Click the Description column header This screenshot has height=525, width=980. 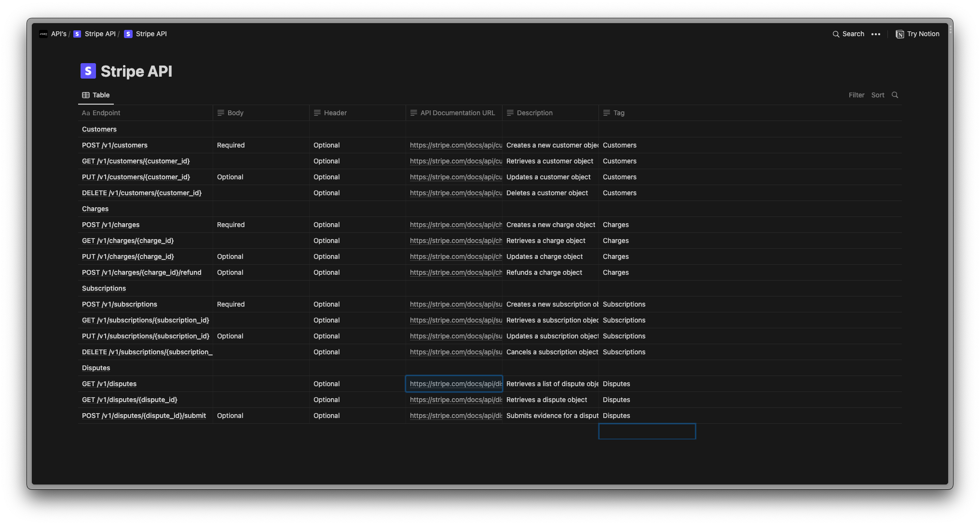(550, 113)
